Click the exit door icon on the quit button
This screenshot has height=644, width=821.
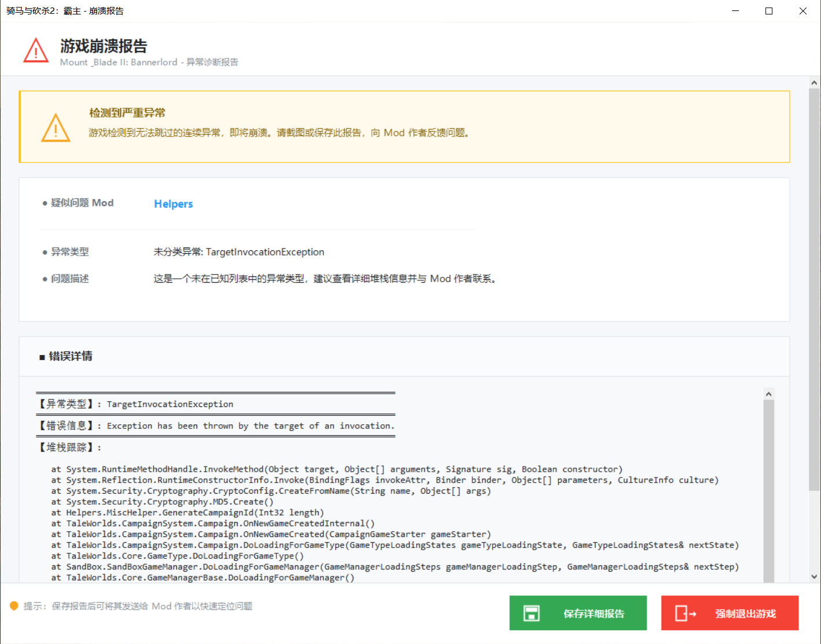coord(686,613)
